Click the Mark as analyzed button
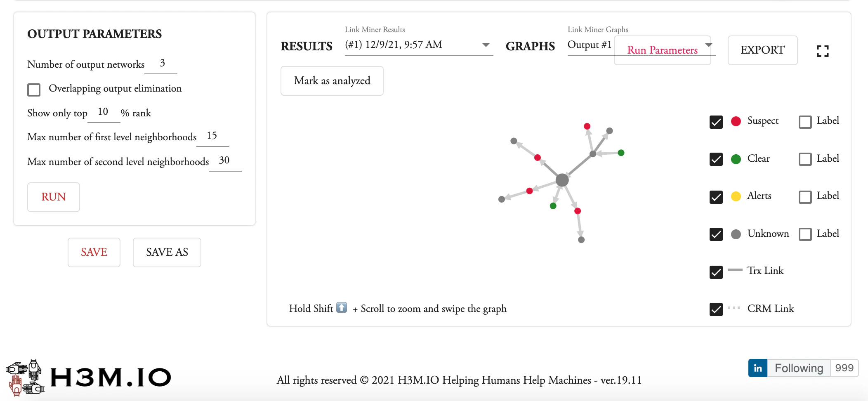 pyautogui.click(x=332, y=81)
